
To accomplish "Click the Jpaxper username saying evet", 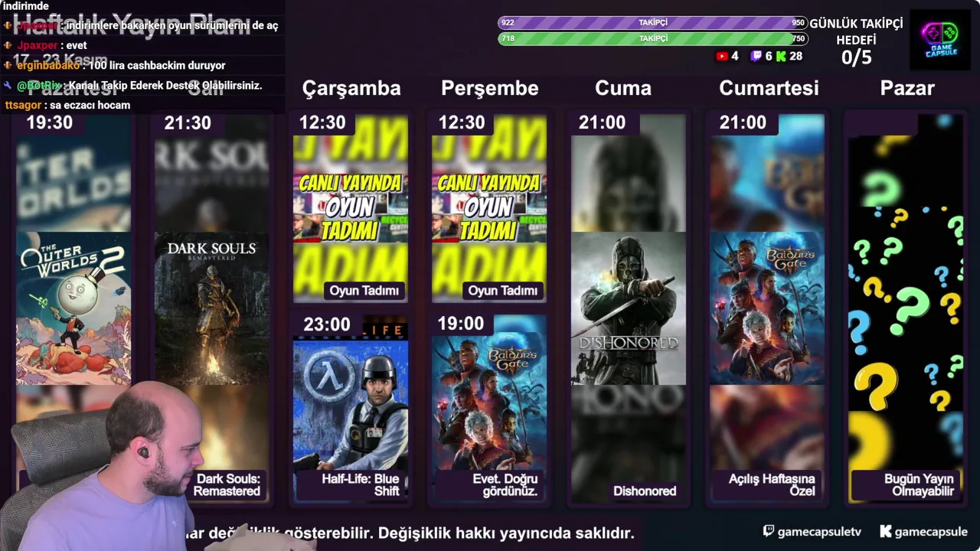I will pos(38,45).
